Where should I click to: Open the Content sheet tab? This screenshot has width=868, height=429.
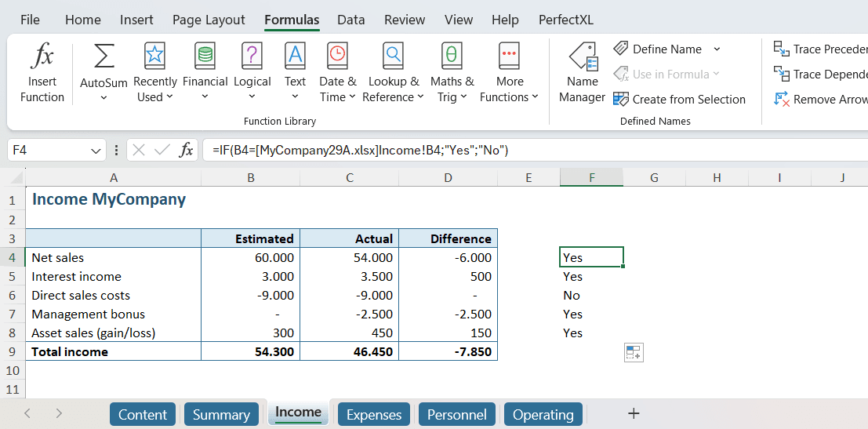point(143,415)
